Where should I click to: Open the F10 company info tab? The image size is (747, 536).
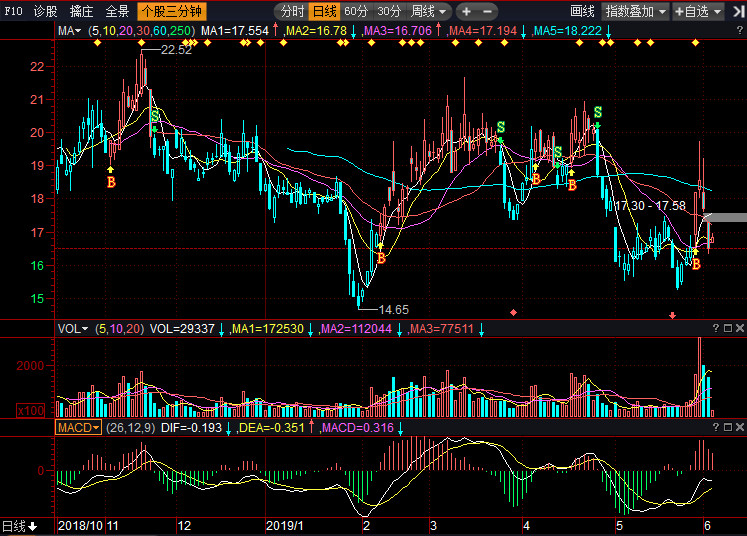tap(14, 11)
